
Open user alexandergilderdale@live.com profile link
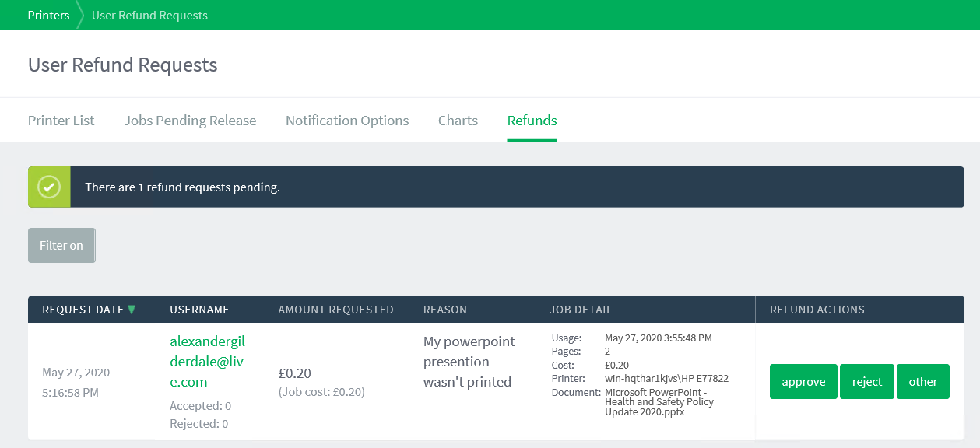pos(208,362)
